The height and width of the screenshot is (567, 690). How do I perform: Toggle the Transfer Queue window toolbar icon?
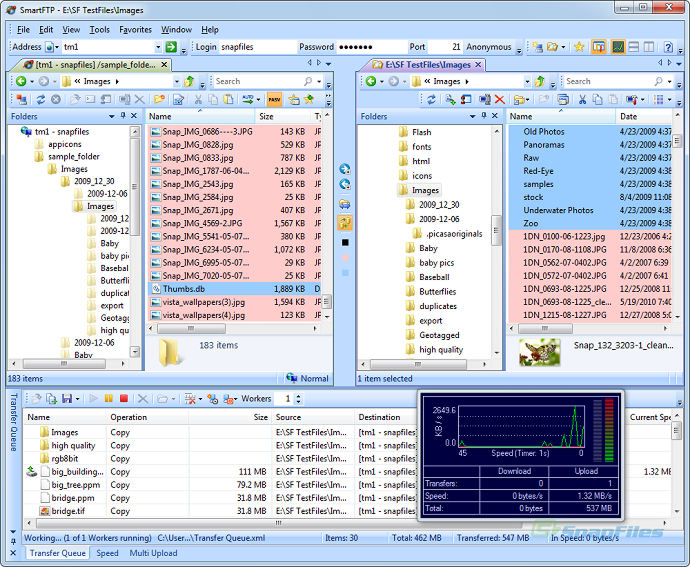click(x=599, y=47)
